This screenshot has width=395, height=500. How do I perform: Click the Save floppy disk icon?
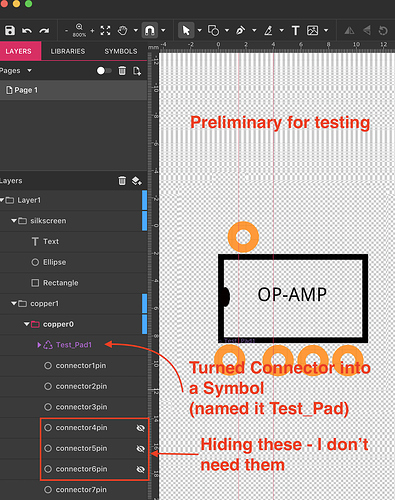click(10, 31)
